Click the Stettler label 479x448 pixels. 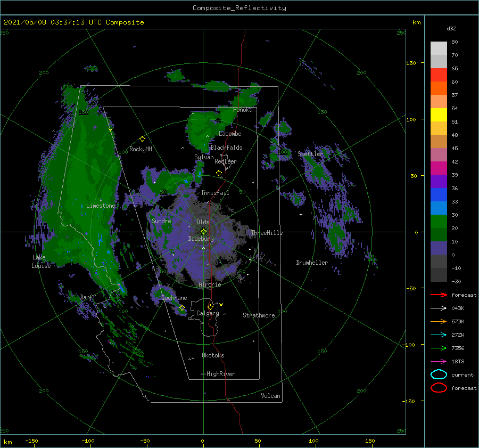pyautogui.click(x=310, y=154)
